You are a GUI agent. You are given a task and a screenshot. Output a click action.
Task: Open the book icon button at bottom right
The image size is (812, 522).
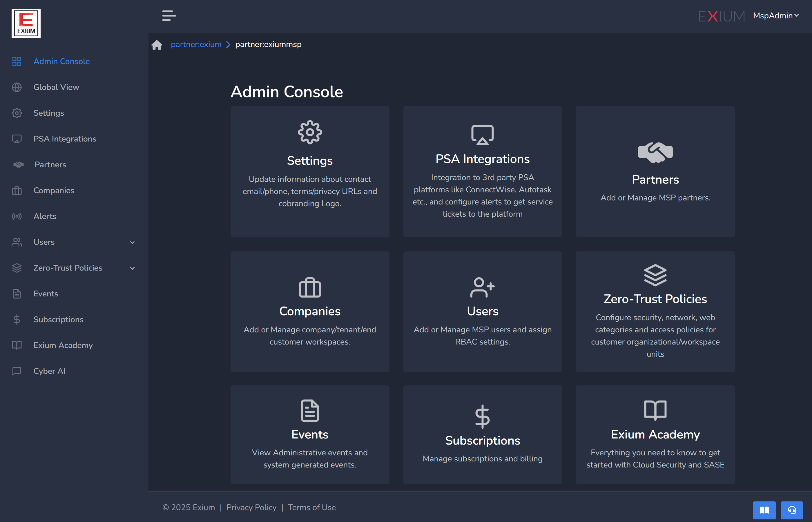pyautogui.click(x=764, y=510)
